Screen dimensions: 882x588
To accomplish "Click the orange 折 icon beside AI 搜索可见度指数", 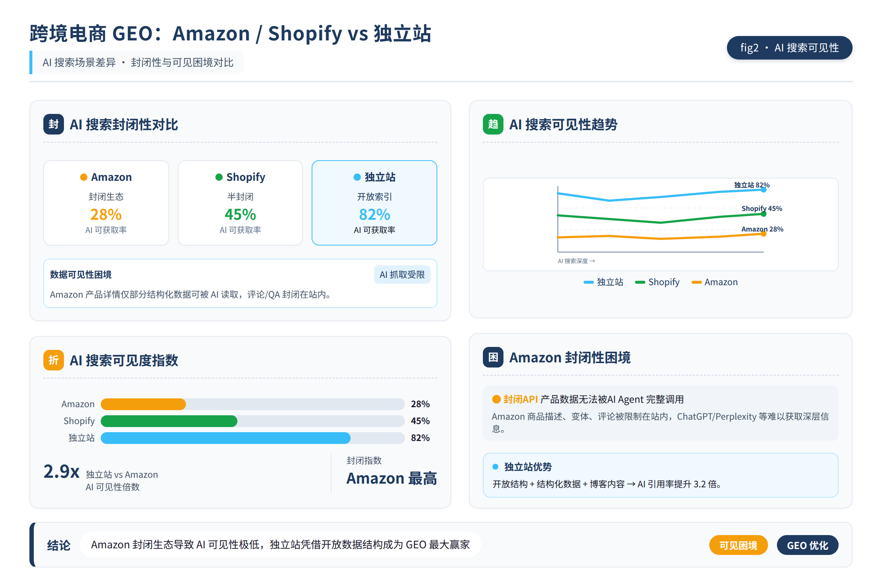I will (x=53, y=360).
